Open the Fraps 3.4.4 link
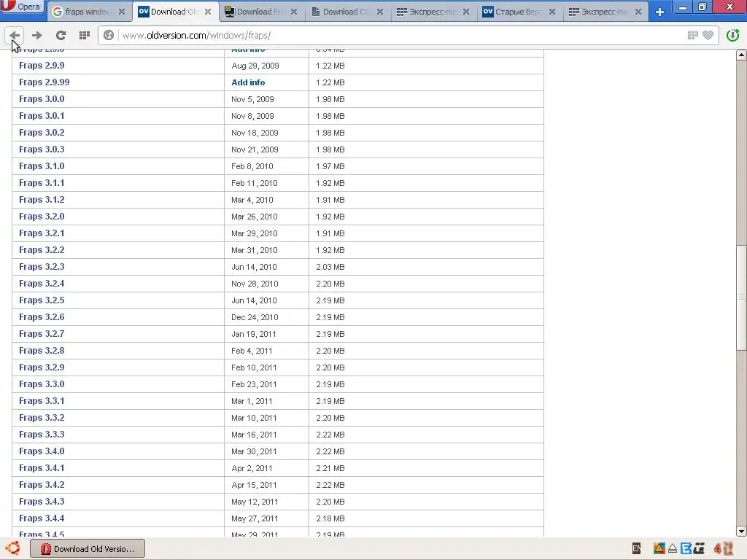 (x=42, y=518)
